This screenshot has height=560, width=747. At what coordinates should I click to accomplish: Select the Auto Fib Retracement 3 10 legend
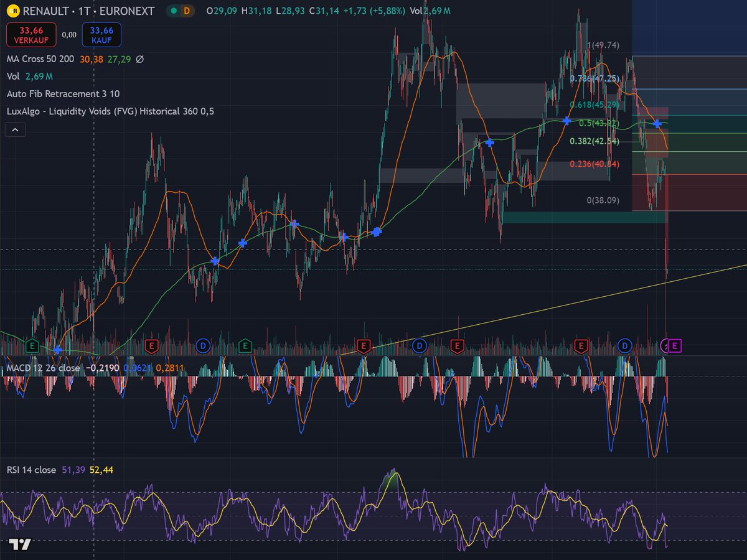click(63, 94)
